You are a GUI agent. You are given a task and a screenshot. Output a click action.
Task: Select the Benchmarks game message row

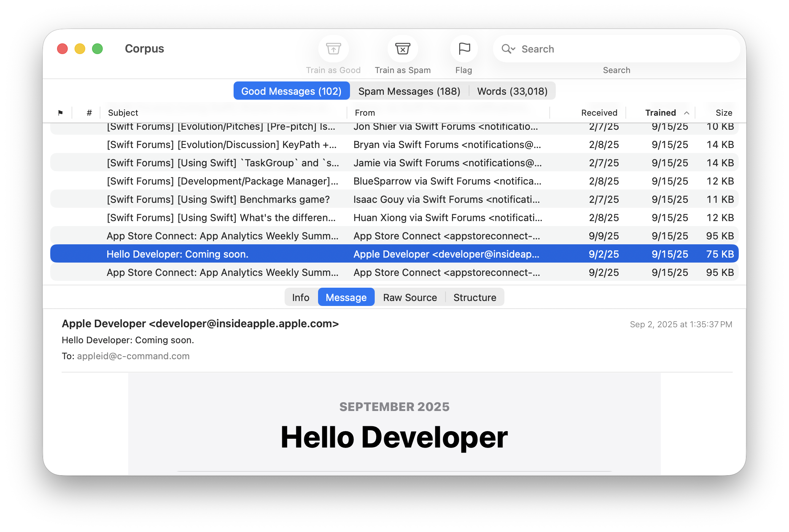click(x=218, y=199)
